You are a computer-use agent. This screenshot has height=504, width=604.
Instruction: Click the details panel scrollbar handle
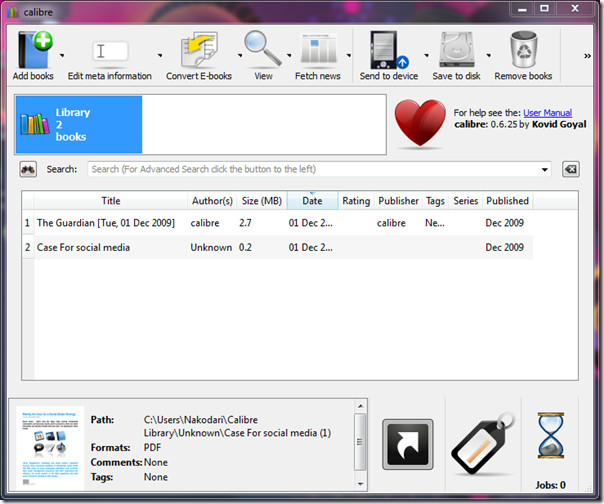360,442
